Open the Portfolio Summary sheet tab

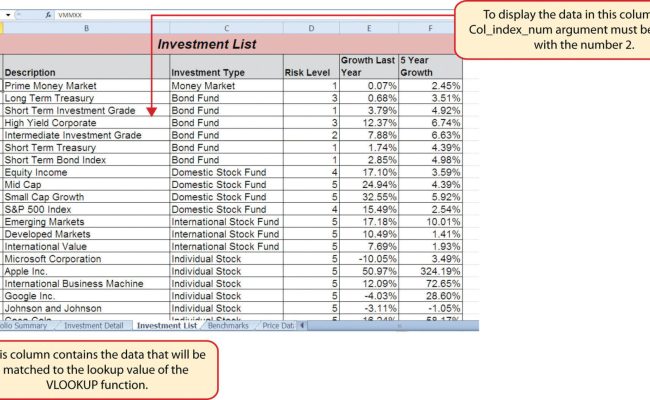(x=23, y=326)
